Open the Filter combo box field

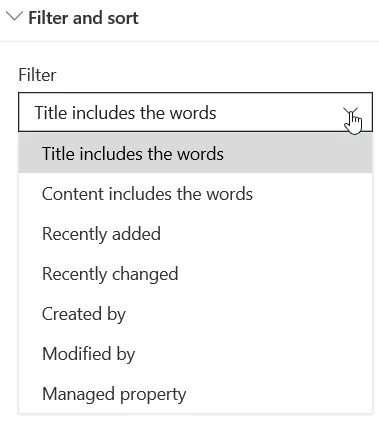click(195, 112)
